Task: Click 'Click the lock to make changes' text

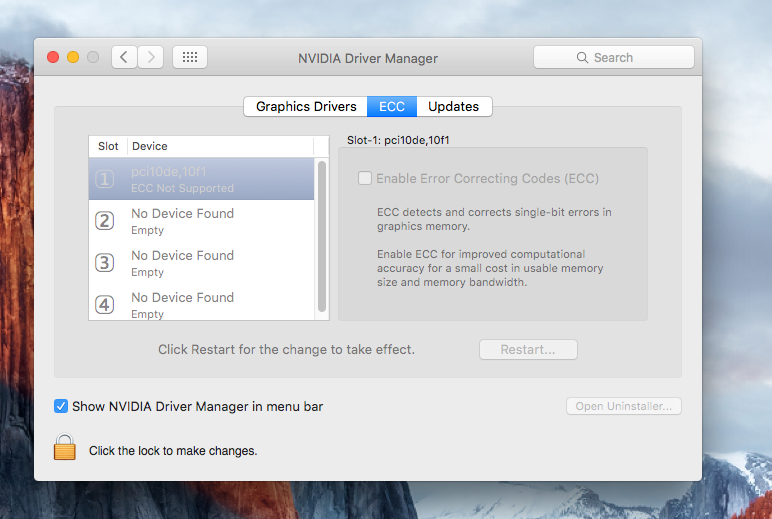Action: point(173,451)
